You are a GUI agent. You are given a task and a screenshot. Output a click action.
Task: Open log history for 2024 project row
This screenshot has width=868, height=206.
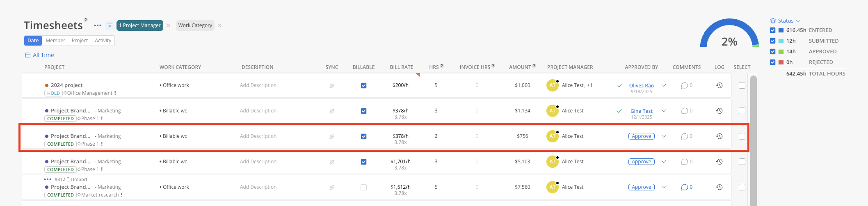[x=719, y=85]
